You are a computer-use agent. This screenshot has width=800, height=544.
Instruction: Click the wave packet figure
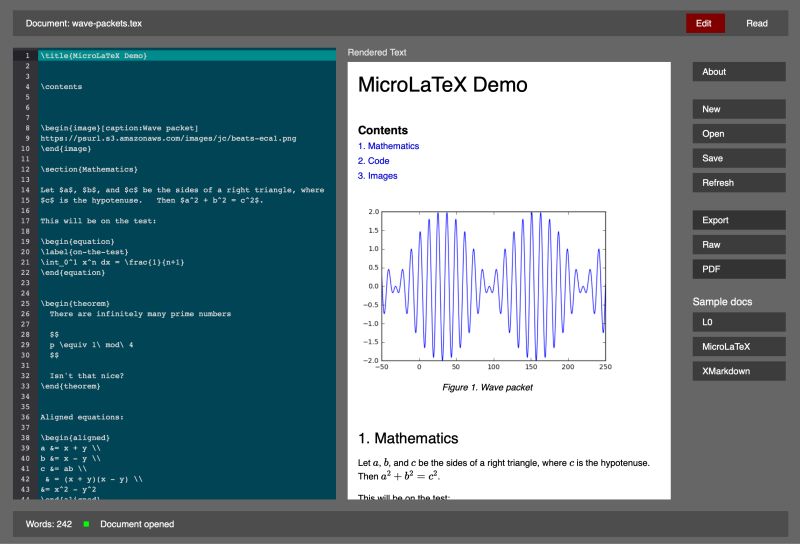pyautogui.click(x=487, y=288)
